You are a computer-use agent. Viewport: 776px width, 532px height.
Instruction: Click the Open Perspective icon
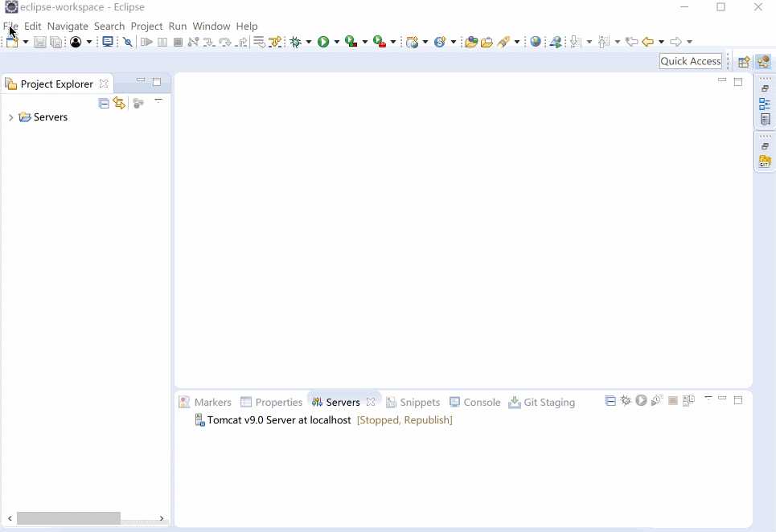[744, 62]
